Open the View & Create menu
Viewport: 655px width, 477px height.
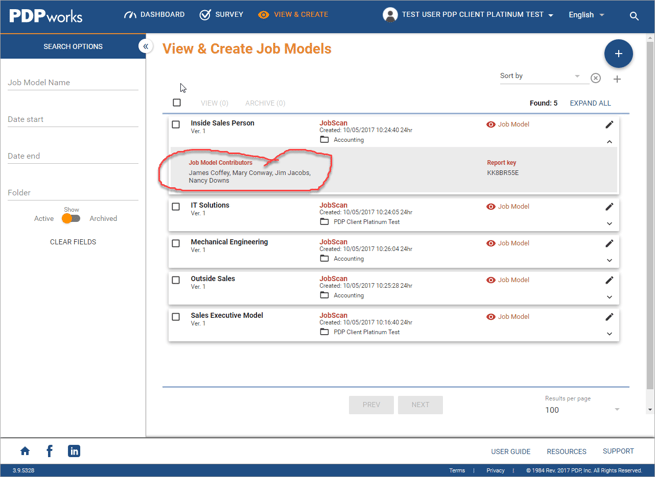tap(293, 15)
